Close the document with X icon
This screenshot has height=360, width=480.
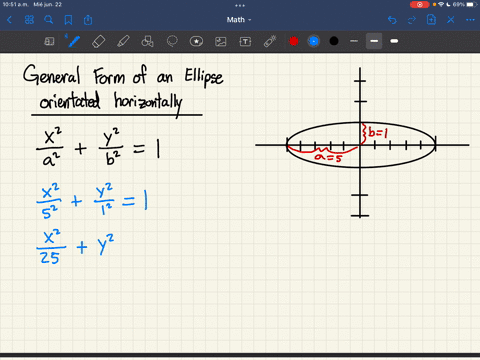point(451,20)
